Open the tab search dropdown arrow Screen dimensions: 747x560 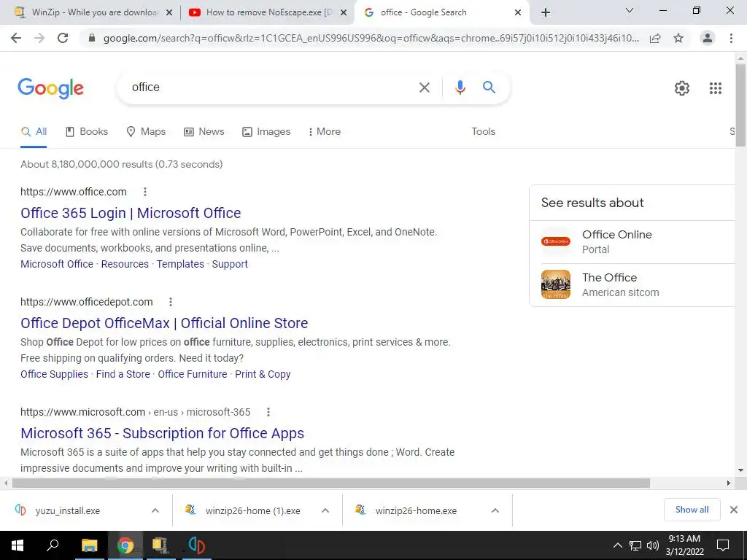click(x=630, y=10)
